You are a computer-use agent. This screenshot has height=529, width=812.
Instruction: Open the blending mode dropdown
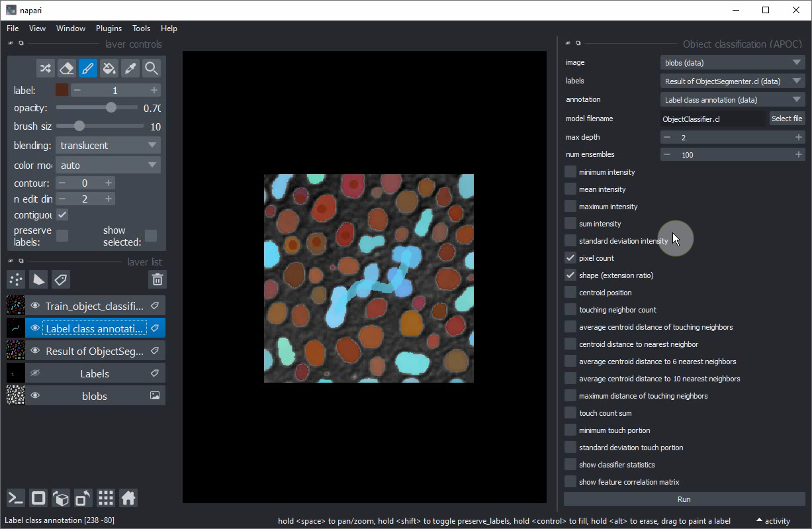click(108, 146)
